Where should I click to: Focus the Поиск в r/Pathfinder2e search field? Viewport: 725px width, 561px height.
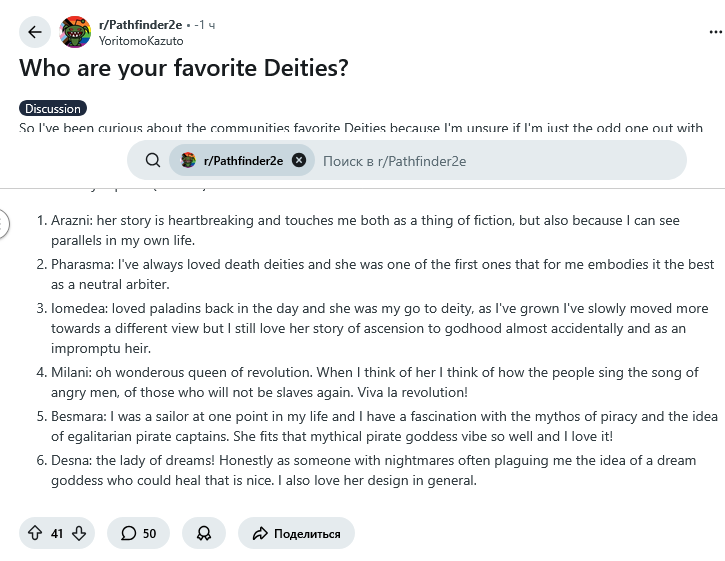[x=480, y=160]
